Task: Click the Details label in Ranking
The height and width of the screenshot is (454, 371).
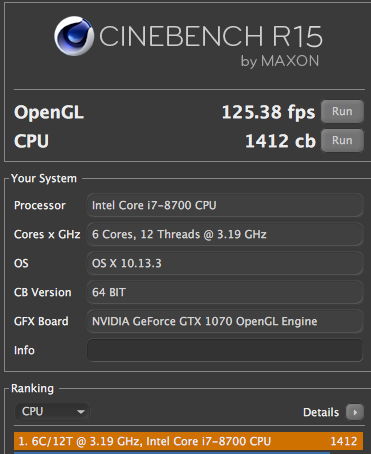Action: pos(321,412)
